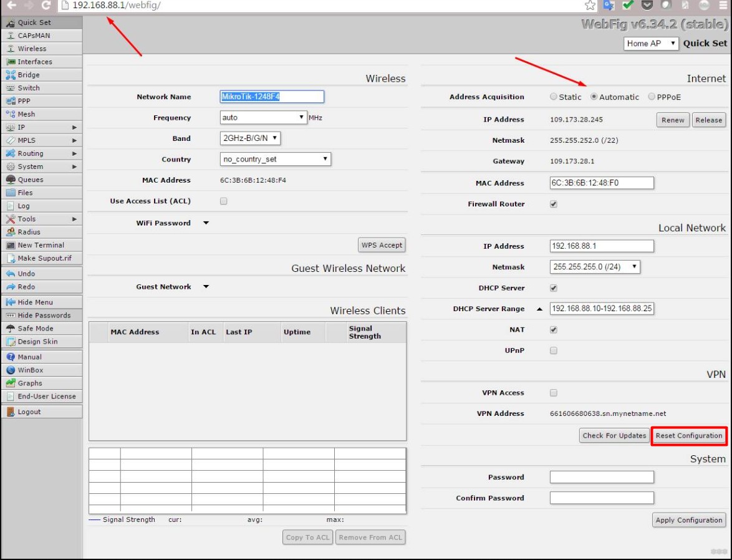The width and height of the screenshot is (732, 560).
Task: Open the Frequency auto dropdown
Action: click(263, 118)
